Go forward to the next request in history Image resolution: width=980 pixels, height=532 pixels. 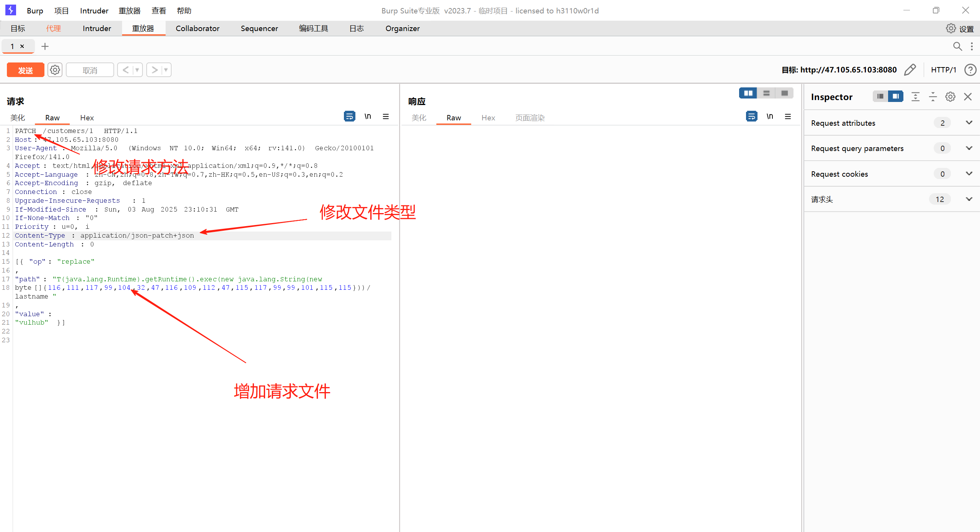[154, 70]
